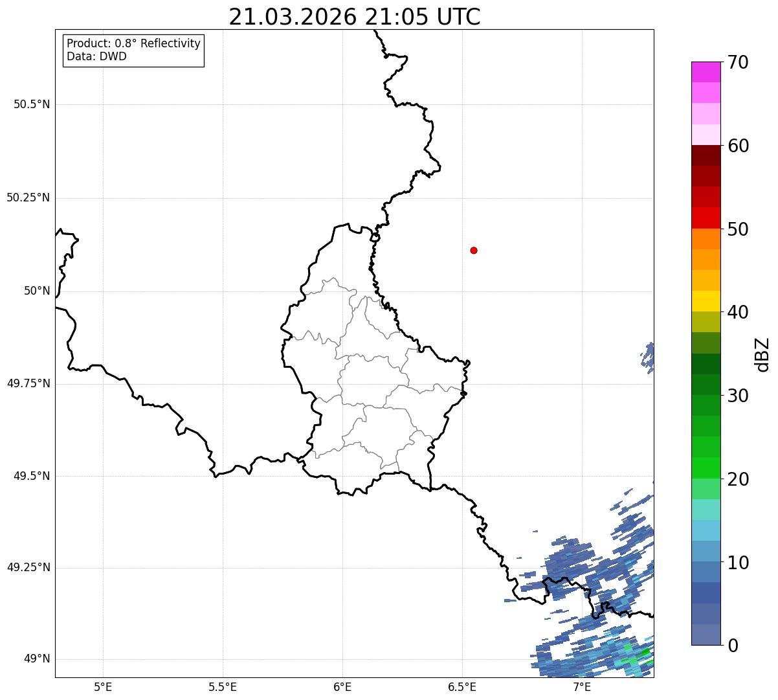
Task: Click the colorbar tick label 10
Action: coord(738,563)
